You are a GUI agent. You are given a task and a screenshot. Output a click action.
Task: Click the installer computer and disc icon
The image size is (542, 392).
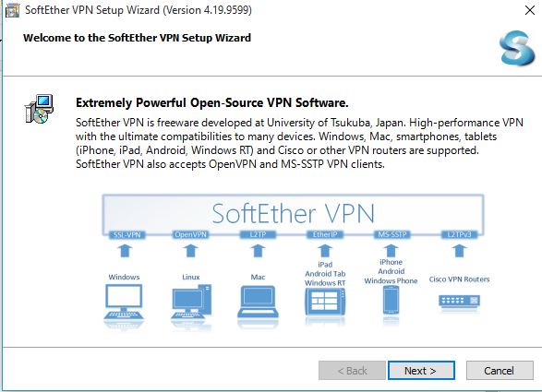[x=39, y=109]
